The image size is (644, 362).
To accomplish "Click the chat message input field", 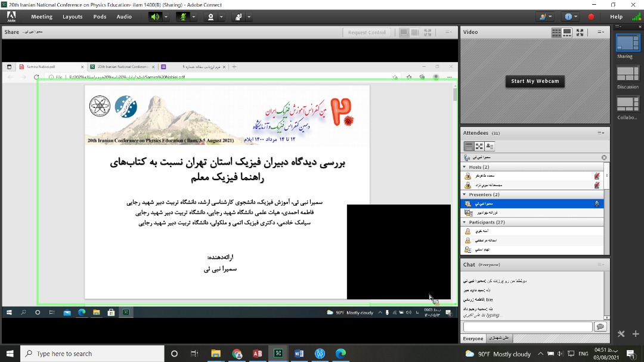I will [x=527, y=326].
